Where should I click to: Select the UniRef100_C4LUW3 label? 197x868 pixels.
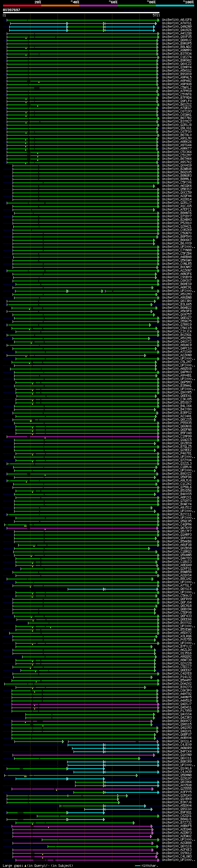pyautogui.click(x=177, y=856)
